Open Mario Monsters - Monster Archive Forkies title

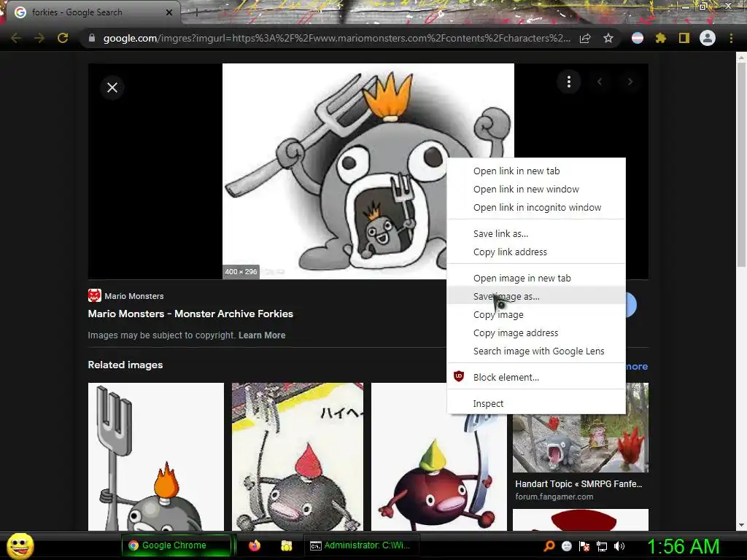pos(190,314)
